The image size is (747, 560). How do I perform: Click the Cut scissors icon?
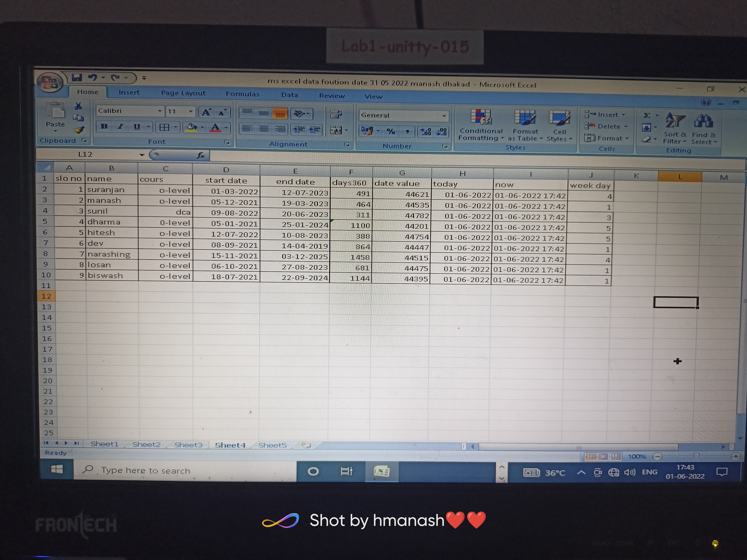[x=78, y=106]
